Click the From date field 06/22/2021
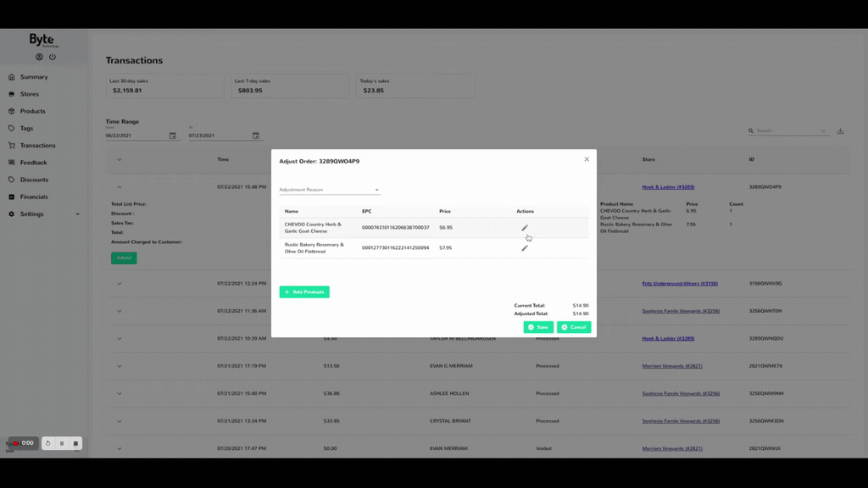The width and height of the screenshot is (868, 488). [x=136, y=136]
